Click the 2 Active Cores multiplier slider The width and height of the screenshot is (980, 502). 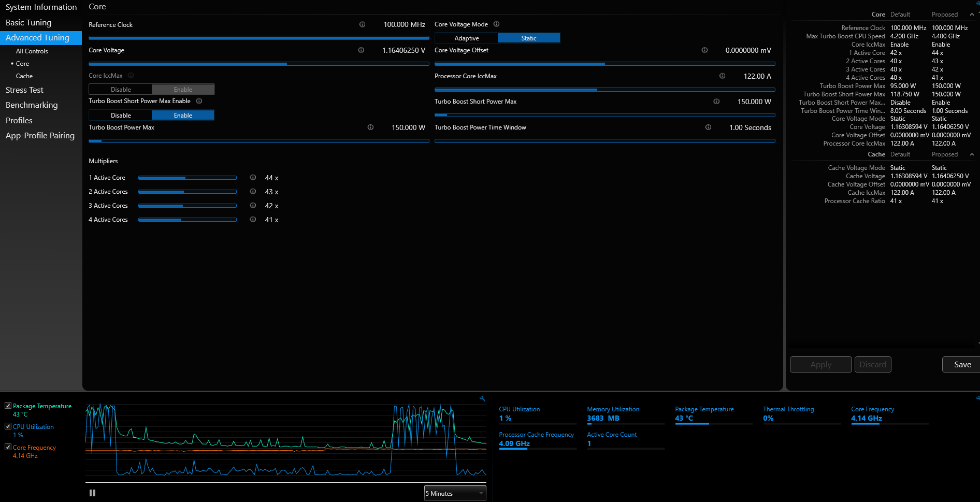coord(188,192)
